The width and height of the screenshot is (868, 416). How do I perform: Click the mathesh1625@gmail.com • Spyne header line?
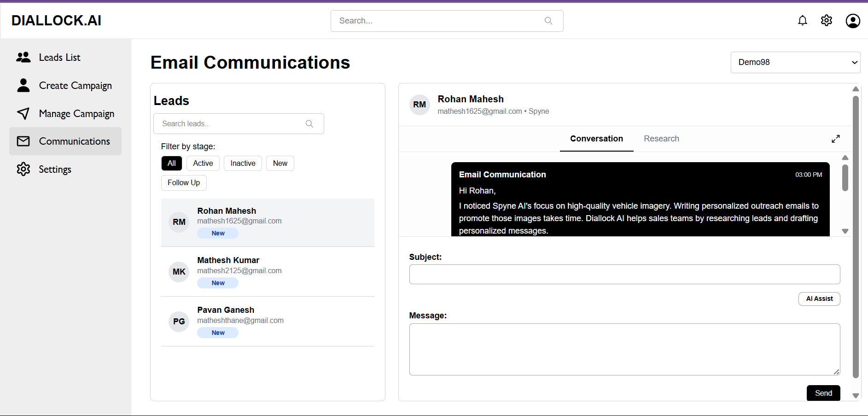click(493, 111)
